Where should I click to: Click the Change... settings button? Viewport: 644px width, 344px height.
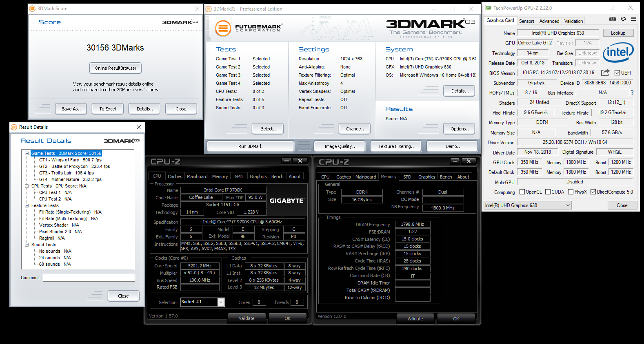[x=355, y=129]
